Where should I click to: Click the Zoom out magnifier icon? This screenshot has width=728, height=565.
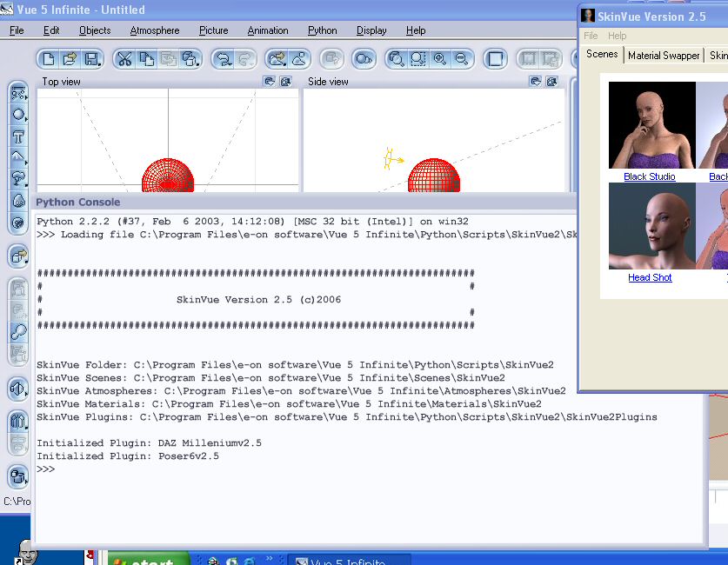pyautogui.click(x=461, y=59)
